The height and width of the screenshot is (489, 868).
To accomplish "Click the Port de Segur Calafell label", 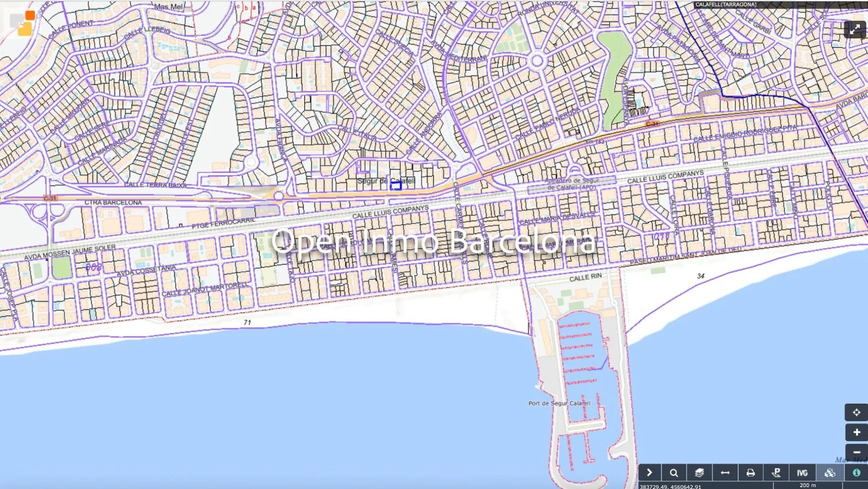I will (x=559, y=403).
